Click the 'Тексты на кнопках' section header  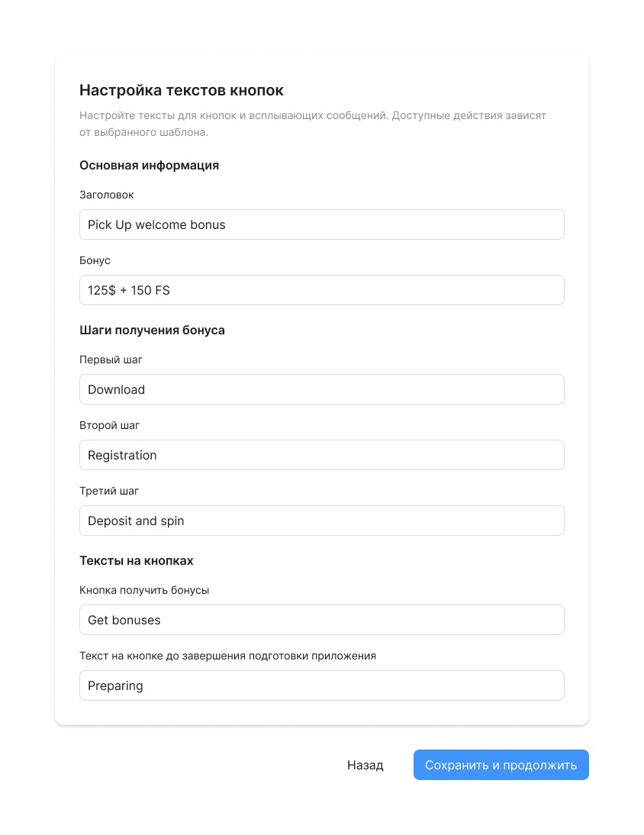click(136, 561)
